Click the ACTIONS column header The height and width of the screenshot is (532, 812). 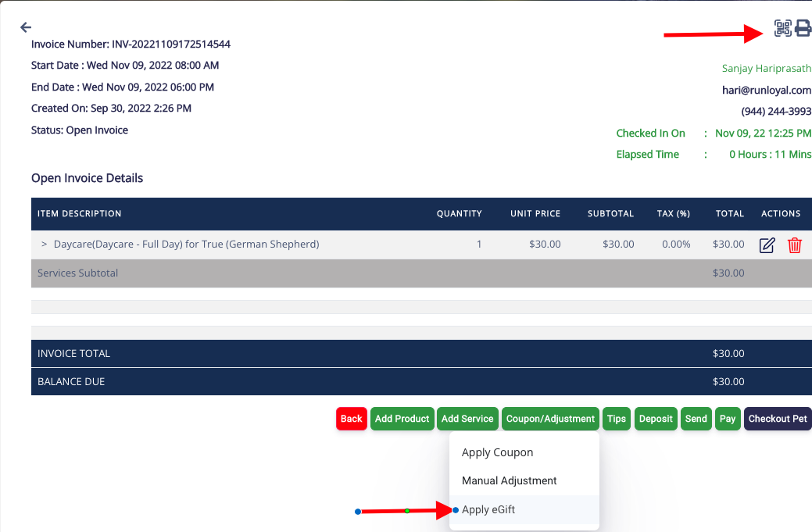781,214
